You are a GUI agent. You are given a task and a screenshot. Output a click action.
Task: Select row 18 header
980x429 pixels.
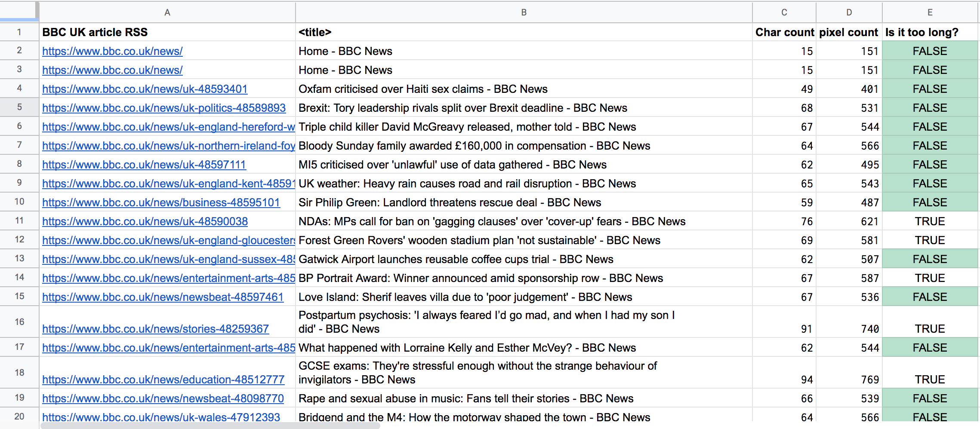pos(19,372)
